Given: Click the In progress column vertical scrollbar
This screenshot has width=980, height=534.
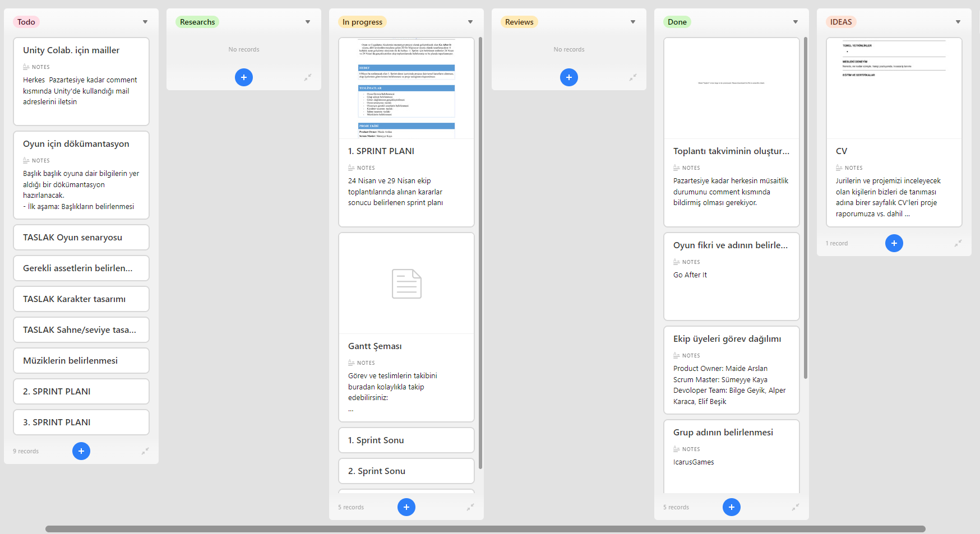Looking at the screenshot, I should [x=480, y=252].
